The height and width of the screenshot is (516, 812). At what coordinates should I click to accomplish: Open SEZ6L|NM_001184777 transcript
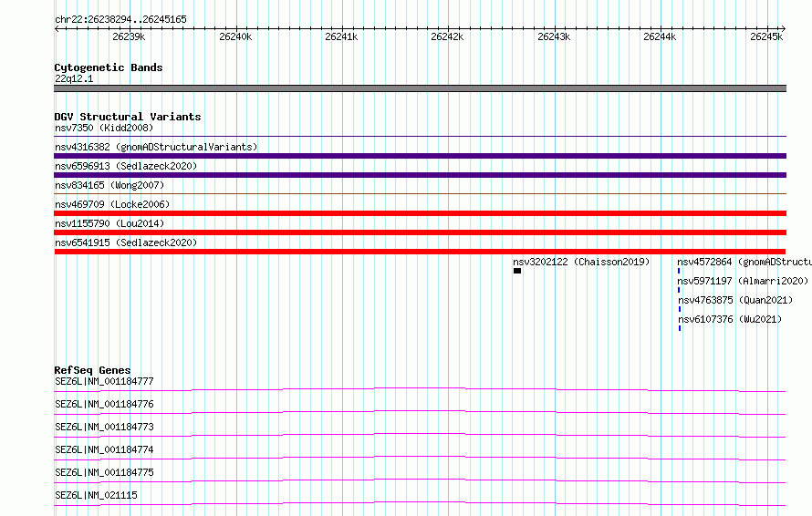click(104, 381)
